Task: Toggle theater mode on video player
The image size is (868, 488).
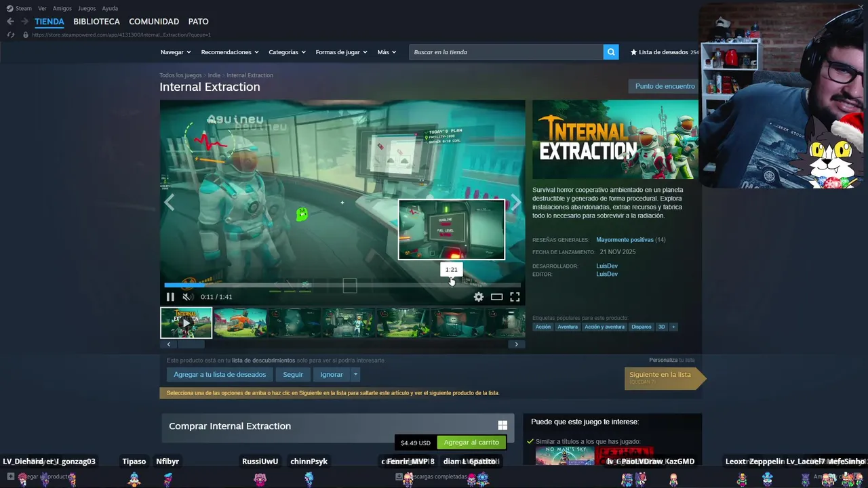Action: point(497,297)
